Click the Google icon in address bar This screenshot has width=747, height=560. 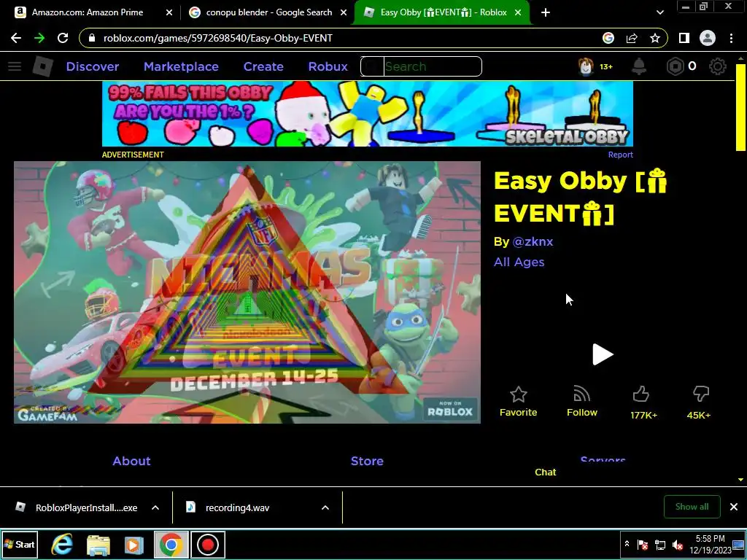pos(608,38)
